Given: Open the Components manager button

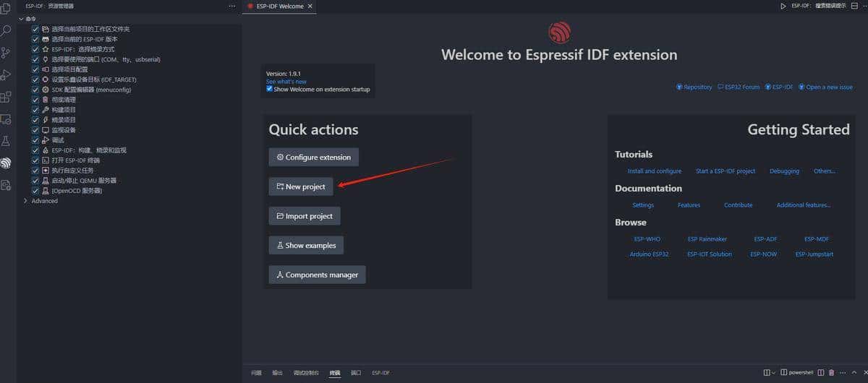Looking at the screenshot, I should (317, 275).
